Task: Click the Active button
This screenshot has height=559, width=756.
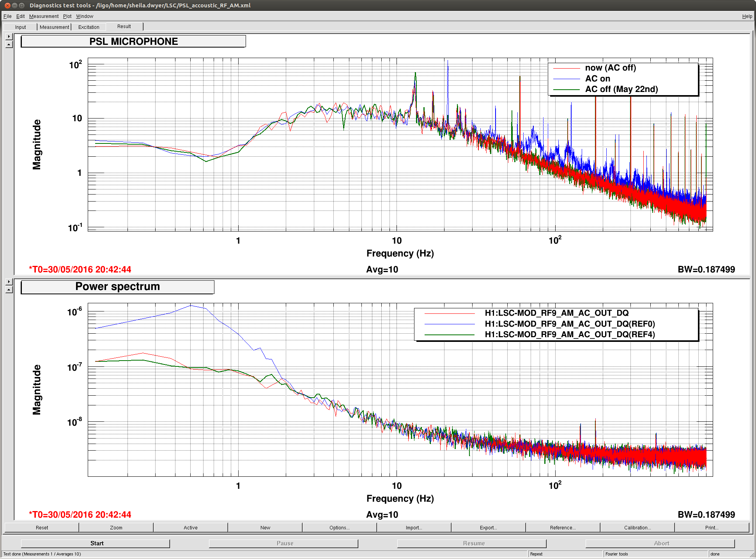Action: click(191, 527)
